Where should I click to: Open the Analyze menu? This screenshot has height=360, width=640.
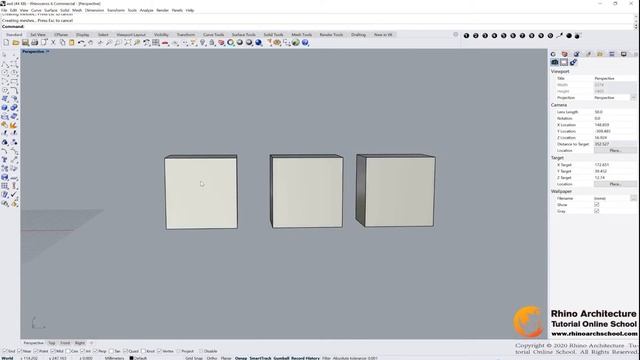pyautogui.click(x=146, y=10)
